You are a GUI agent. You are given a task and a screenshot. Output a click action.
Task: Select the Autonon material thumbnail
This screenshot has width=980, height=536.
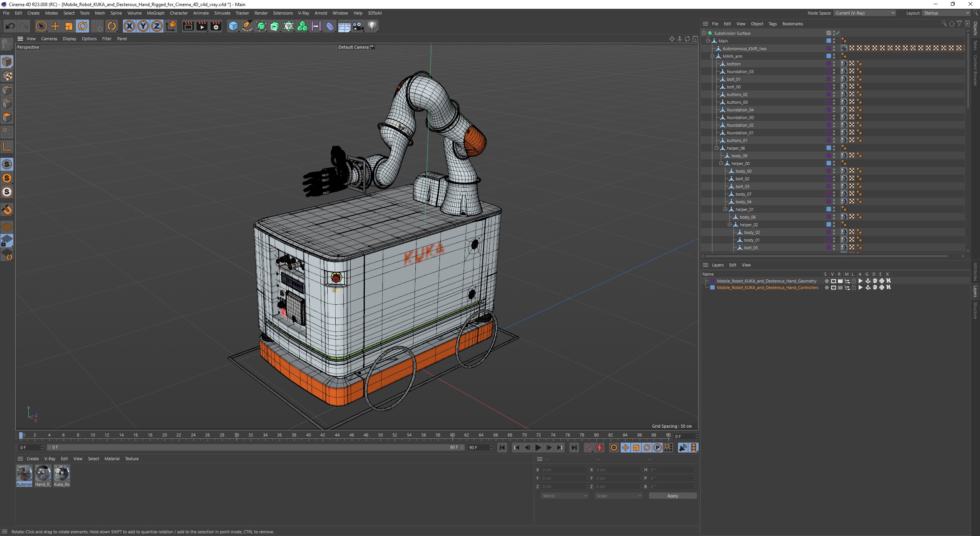pyautogui.click(x=24, y=476)
